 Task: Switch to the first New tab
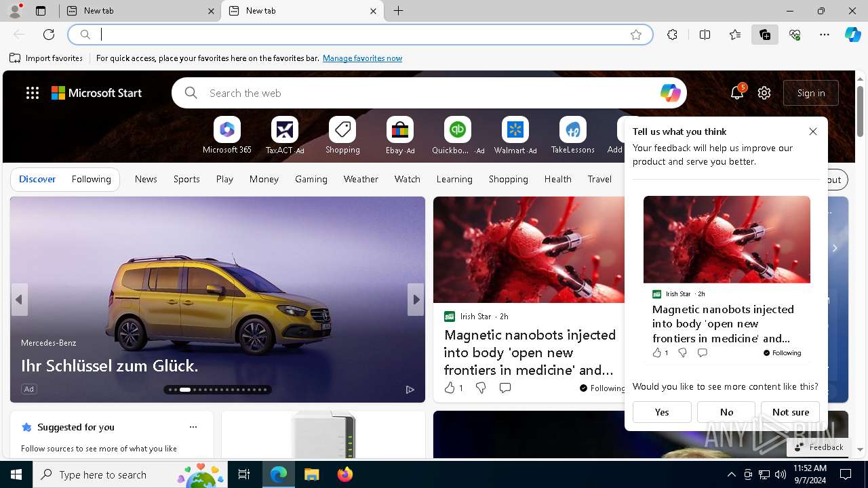click(140, 11)
